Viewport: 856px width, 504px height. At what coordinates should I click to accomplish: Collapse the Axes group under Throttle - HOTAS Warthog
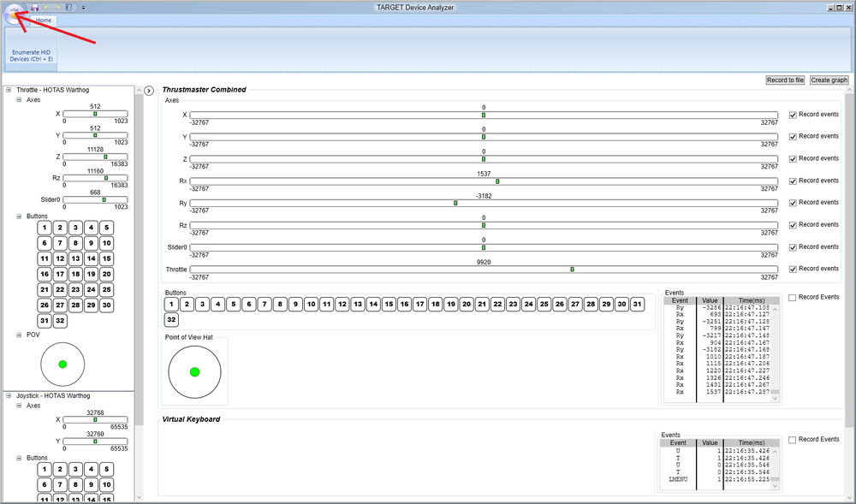click(x=19, y=99)
